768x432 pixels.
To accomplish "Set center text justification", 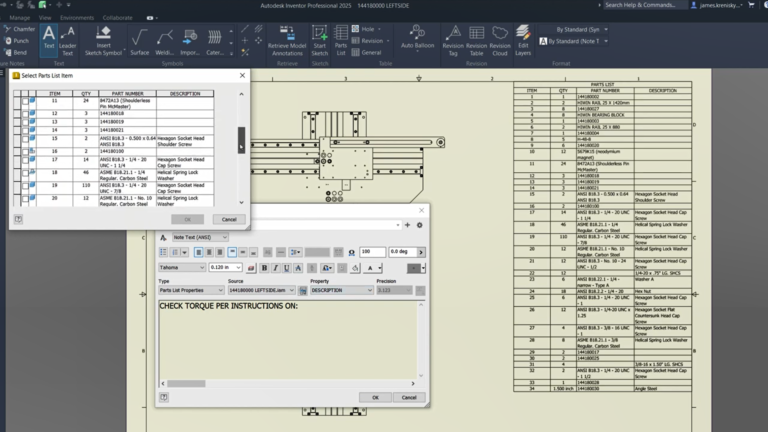I will pos(209,252).
